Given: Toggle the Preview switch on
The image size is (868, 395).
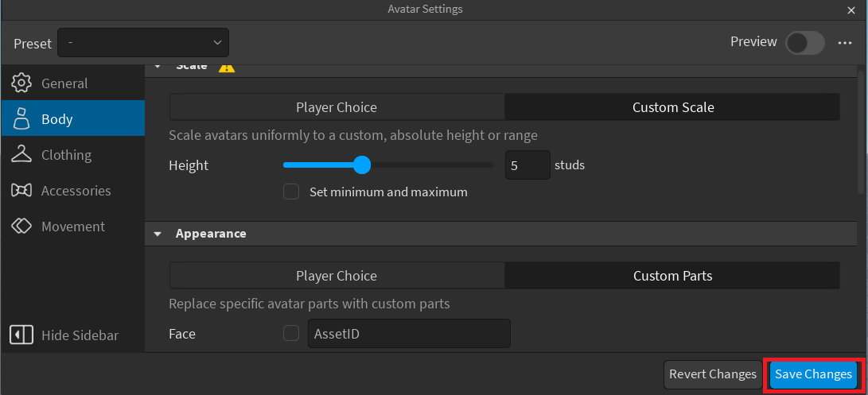Looking at the screenshot, I should (804, 43).
